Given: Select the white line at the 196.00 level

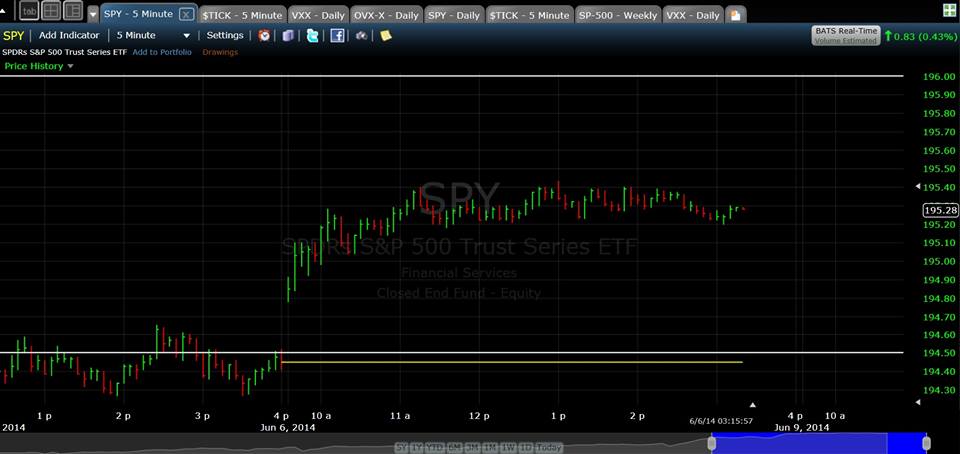Looking at the screenshot, I should tap(451, 76).
